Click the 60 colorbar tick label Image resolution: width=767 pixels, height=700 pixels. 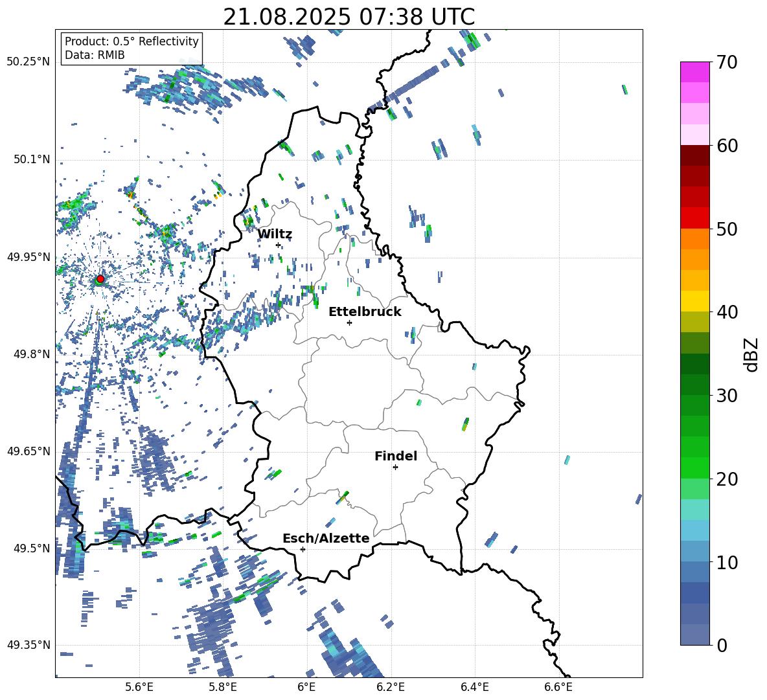(727, 146)
